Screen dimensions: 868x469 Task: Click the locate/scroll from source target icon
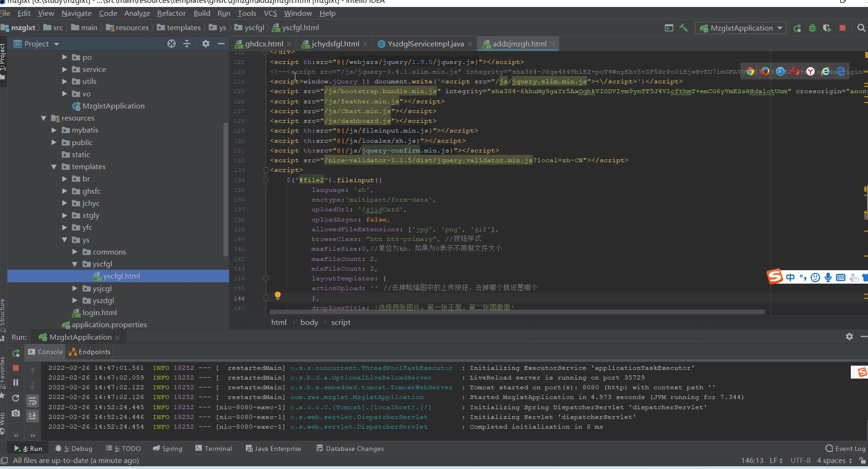[172, 44]
